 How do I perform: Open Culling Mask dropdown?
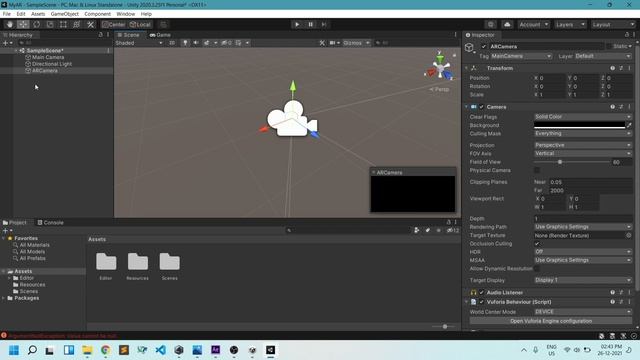583,133
